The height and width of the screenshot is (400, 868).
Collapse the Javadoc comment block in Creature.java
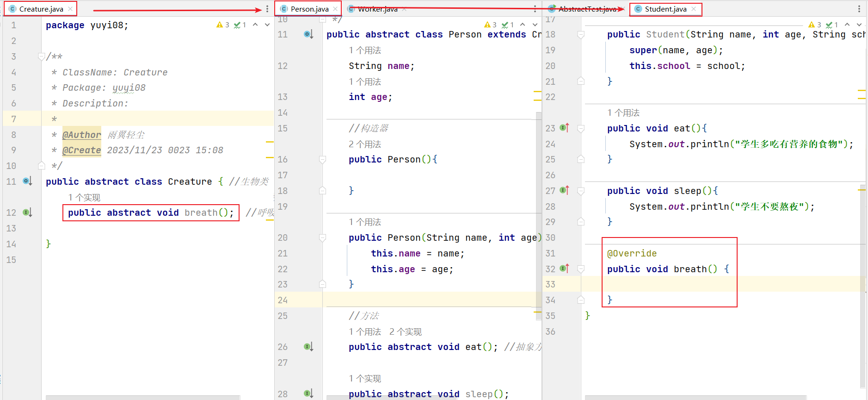click(42, 56)
